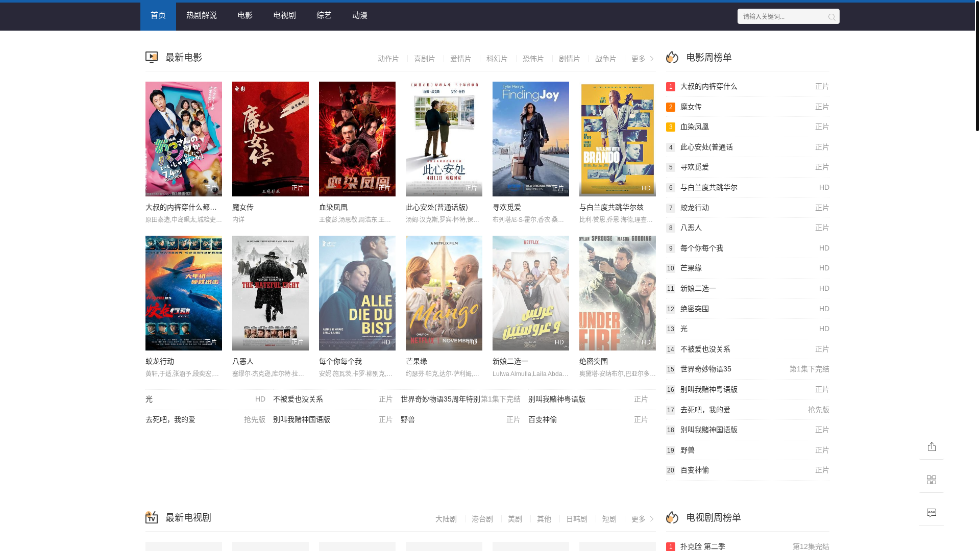Filter TV series by 大陆剧
Screen dimensions: 980x551
coord(446,519)
